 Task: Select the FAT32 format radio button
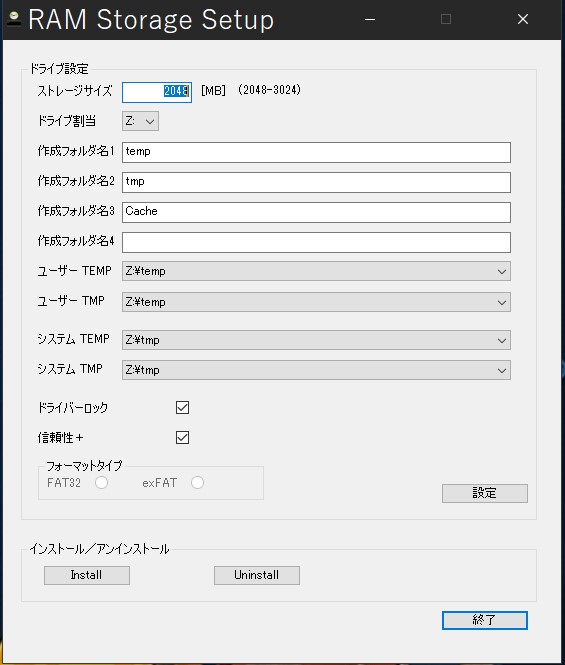coord(101,483)
